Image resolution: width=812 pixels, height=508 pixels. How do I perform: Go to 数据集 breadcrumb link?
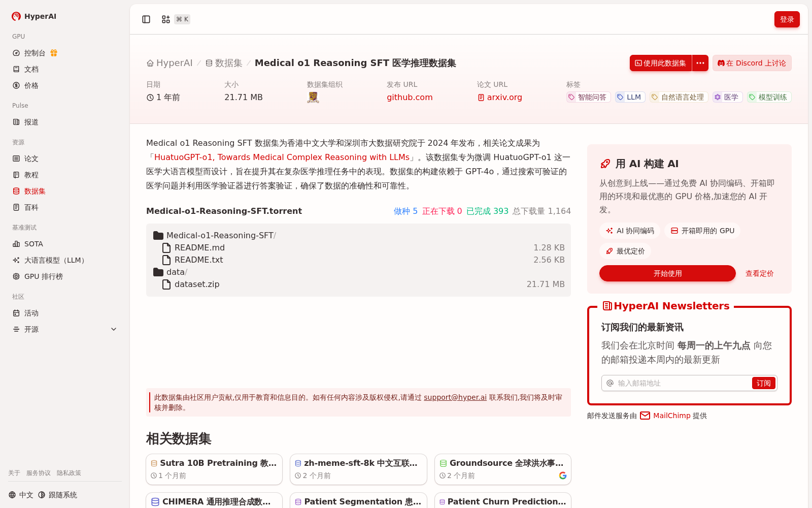224,63
